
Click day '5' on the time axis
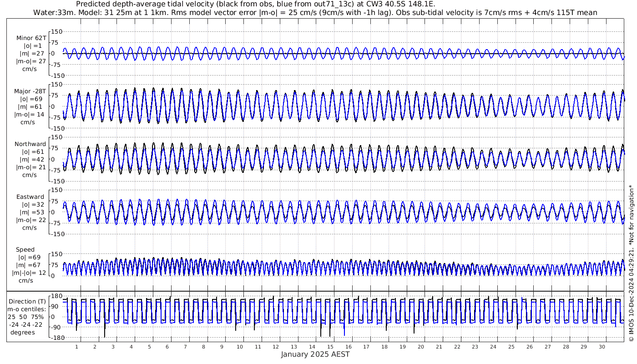[149, 347]
